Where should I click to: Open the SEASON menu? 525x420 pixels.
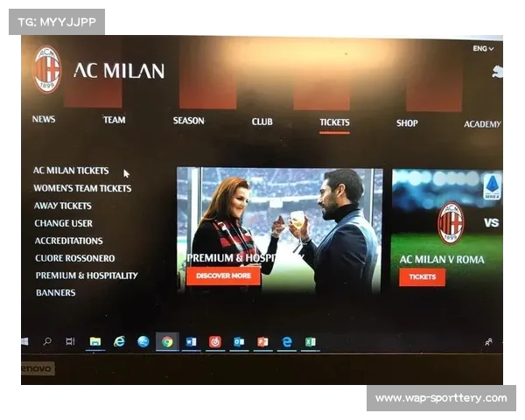tap(189, 121)
